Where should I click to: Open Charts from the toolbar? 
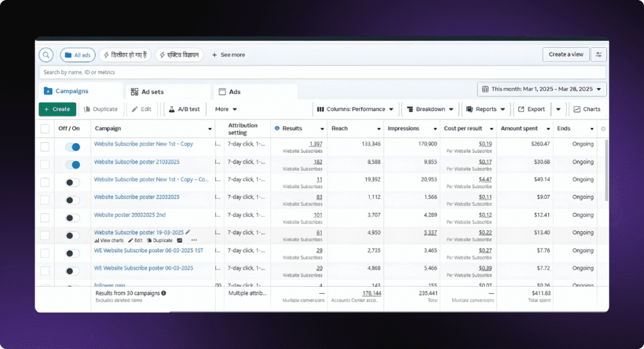pos(587,109)
